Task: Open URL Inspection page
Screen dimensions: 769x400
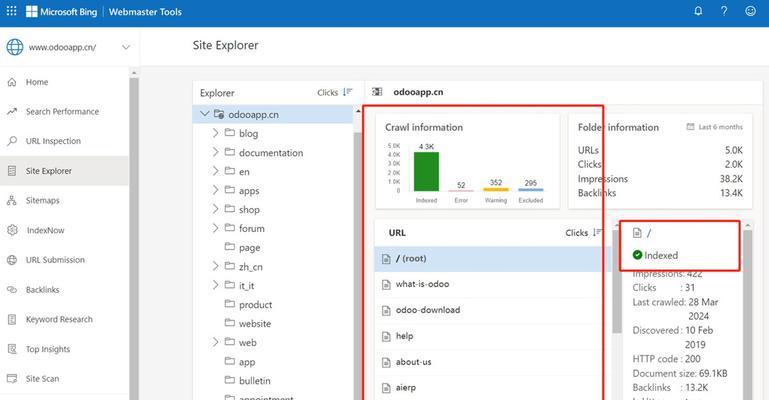Action: tap(53, 141)
